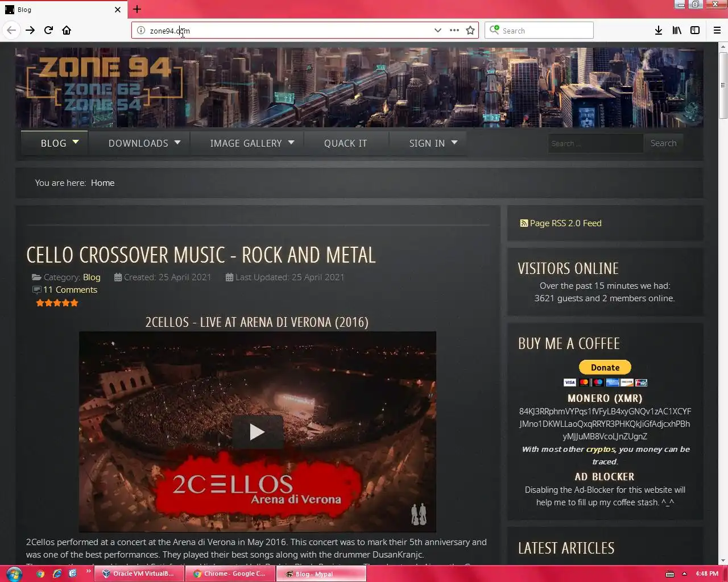Click the five-star rating
This screenshot has width=728, height=582.
(57, 303)
